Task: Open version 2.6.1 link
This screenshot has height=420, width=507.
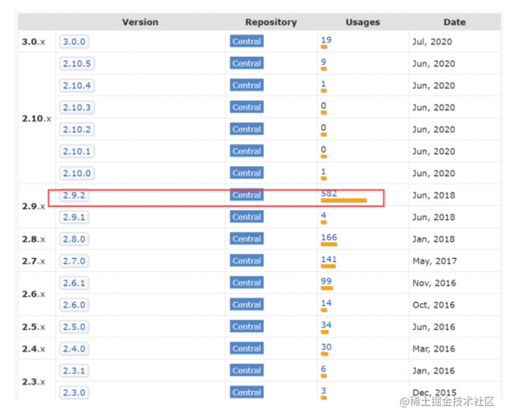Action: (x=74, y=283)
